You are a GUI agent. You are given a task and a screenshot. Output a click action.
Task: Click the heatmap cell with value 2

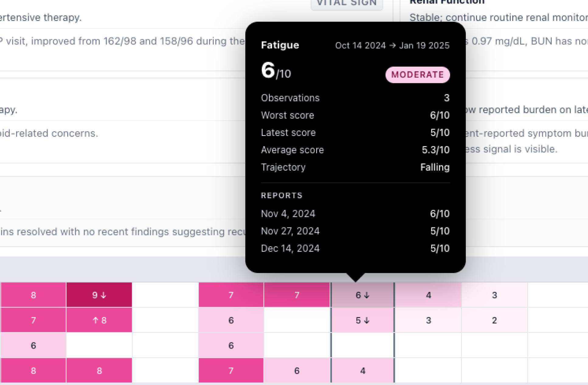pyautogui.click(x=494, y=320)
